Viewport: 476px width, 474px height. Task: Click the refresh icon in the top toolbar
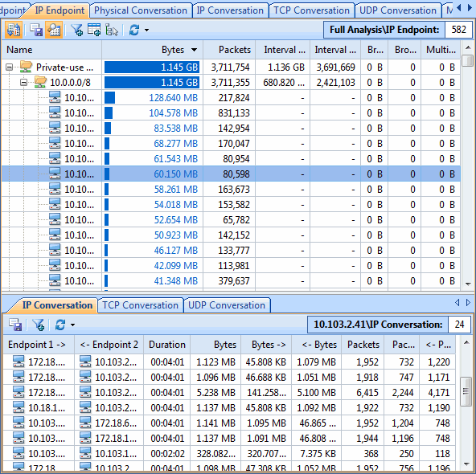click(x=133, y=30)
